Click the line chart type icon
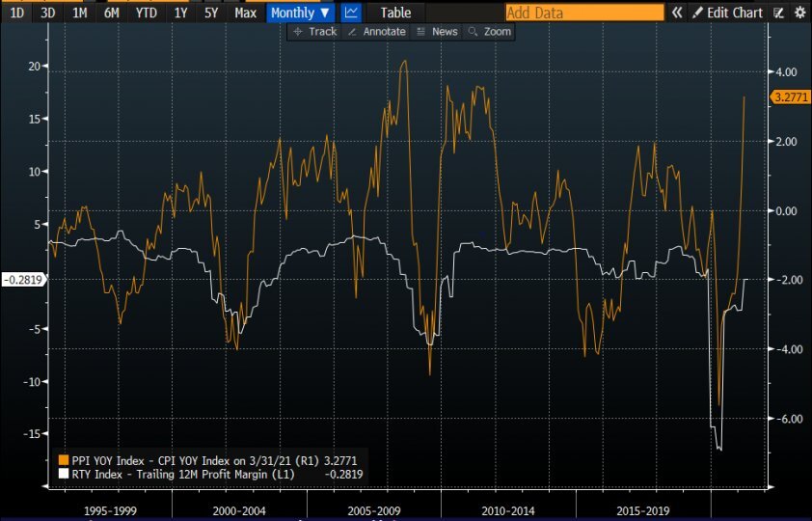812x521 pixels. (351, 13)
